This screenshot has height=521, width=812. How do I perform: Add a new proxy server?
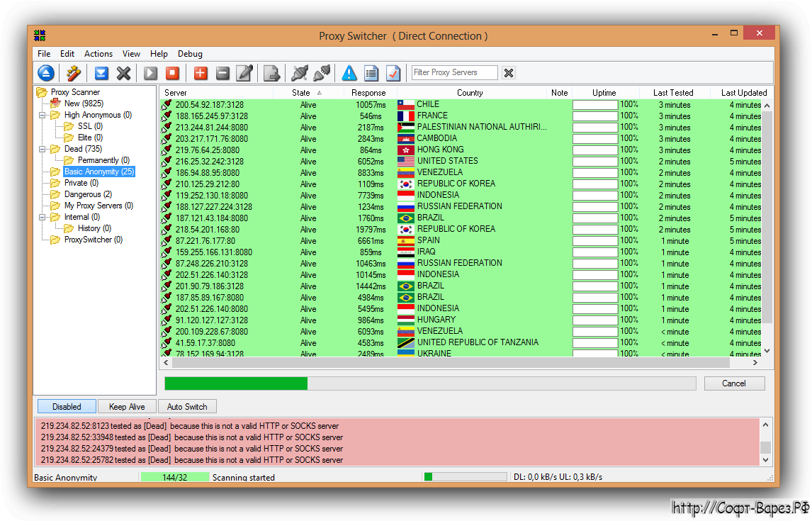(x=200, y=72)
